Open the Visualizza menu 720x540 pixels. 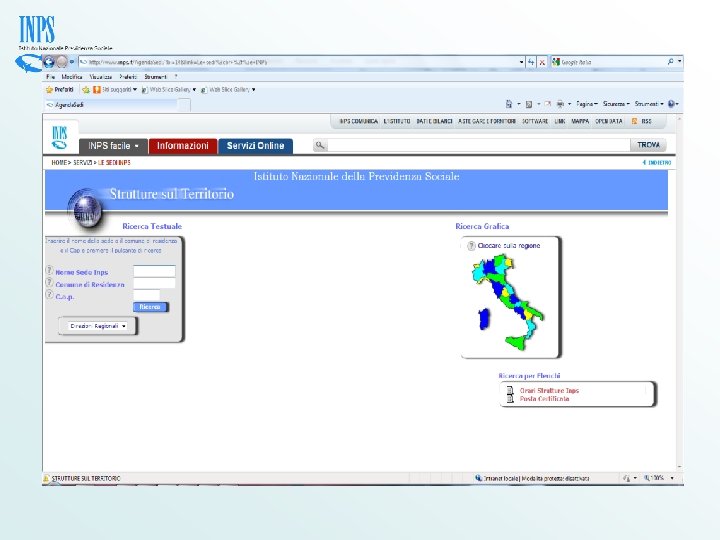[101, 77]
